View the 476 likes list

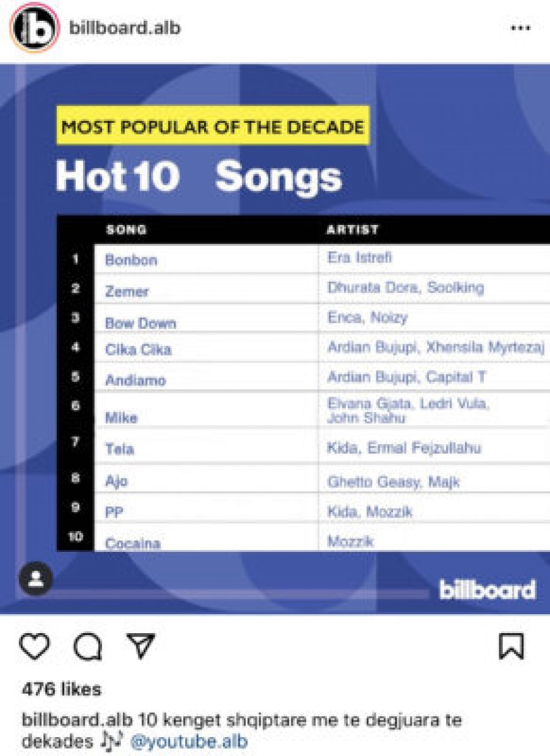[x=61, y=689]
